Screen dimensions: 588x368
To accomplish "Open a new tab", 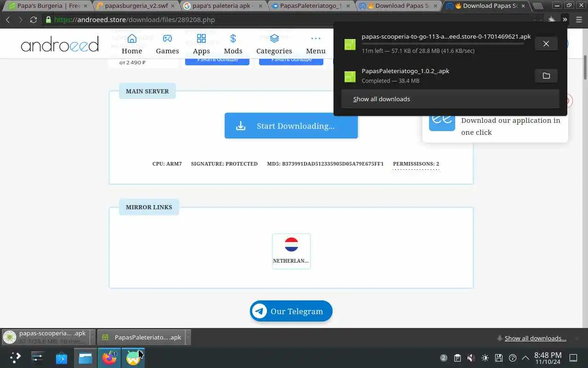I will [x=537, y=6].
